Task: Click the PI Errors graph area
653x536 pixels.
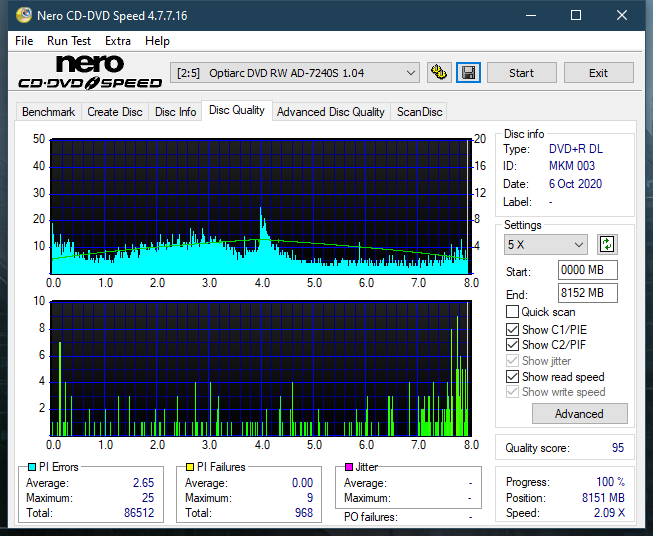Action: pyautogui.click(x=261, y=206)
